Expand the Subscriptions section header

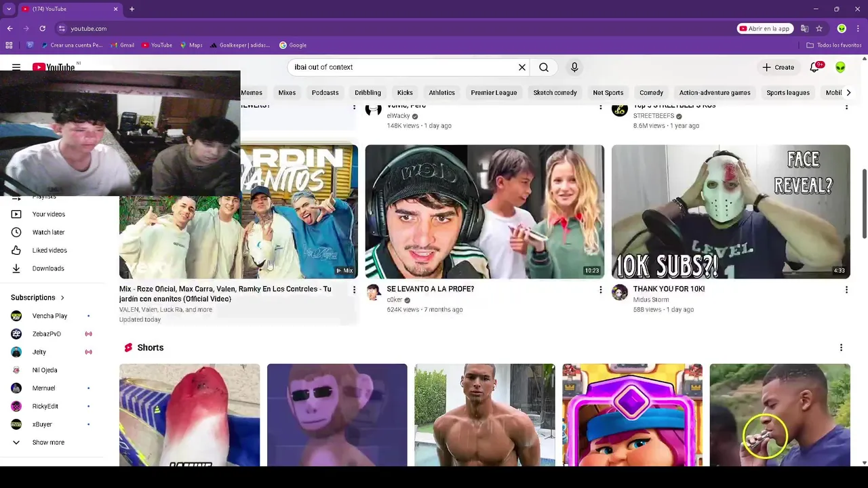38,298
